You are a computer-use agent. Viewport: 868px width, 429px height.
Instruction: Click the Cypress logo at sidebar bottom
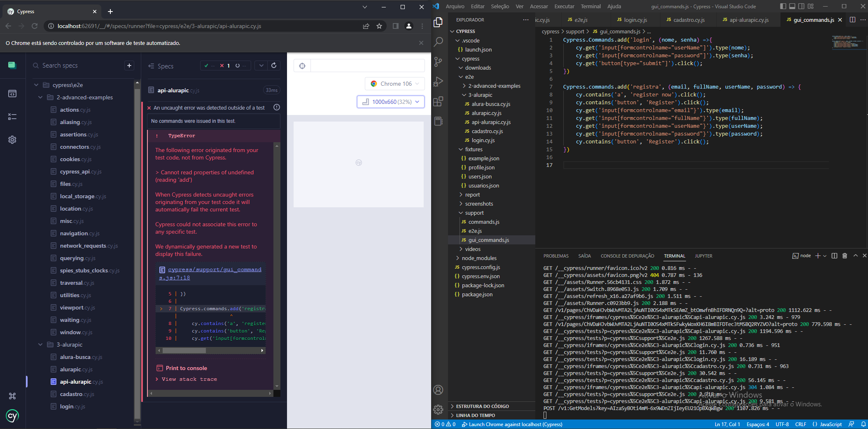(12, 416)
